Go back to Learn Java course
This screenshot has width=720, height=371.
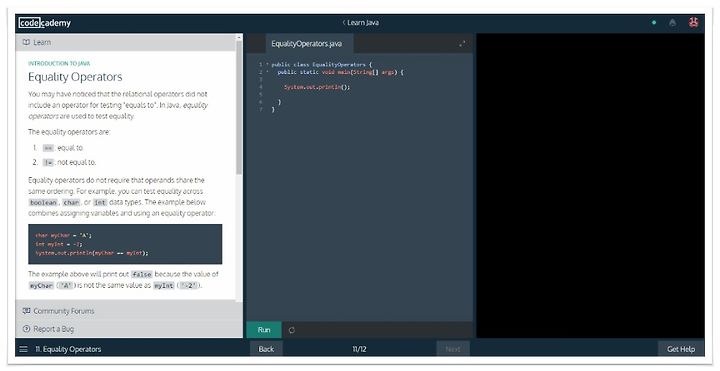point(360,22)
